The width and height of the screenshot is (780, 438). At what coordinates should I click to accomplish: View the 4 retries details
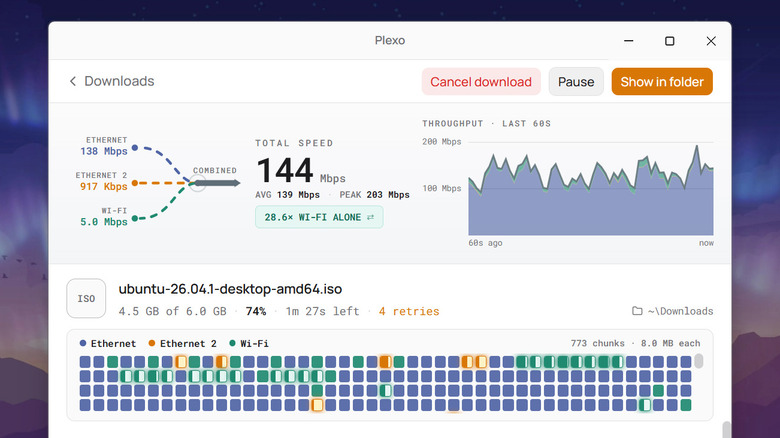point(409,311)
